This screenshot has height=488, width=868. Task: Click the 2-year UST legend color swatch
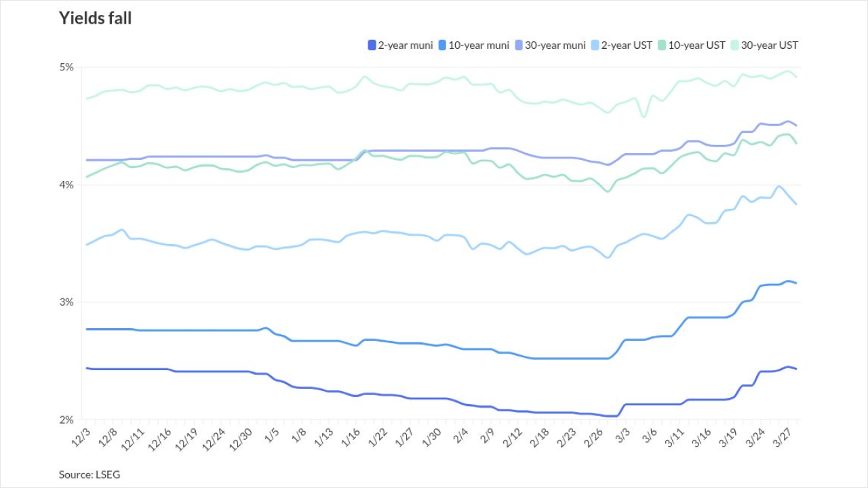pyautogui.click(x=596, y=45)
